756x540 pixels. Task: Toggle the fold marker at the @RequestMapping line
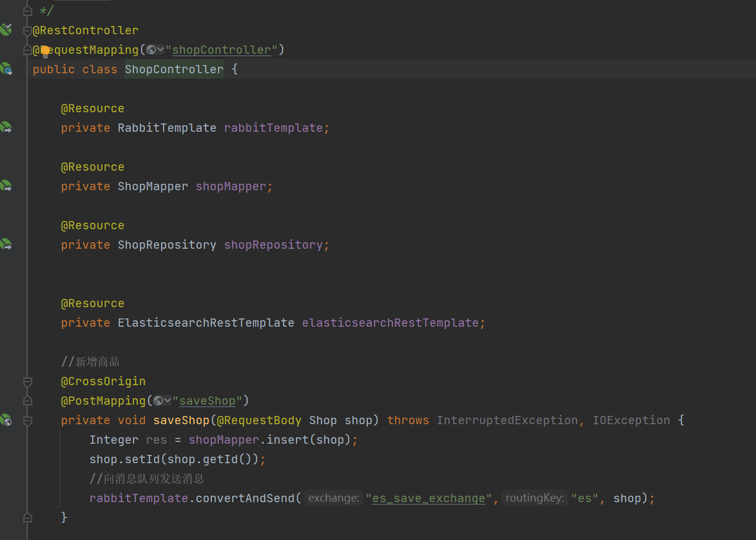27,50
